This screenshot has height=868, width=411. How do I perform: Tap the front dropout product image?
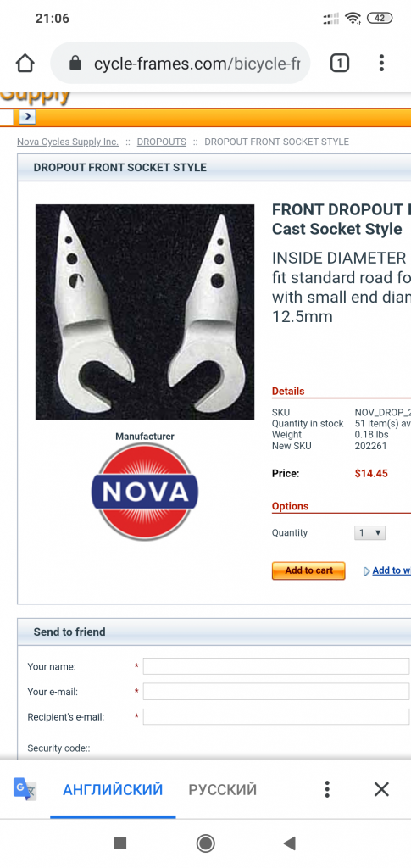(x=145, y=312)
